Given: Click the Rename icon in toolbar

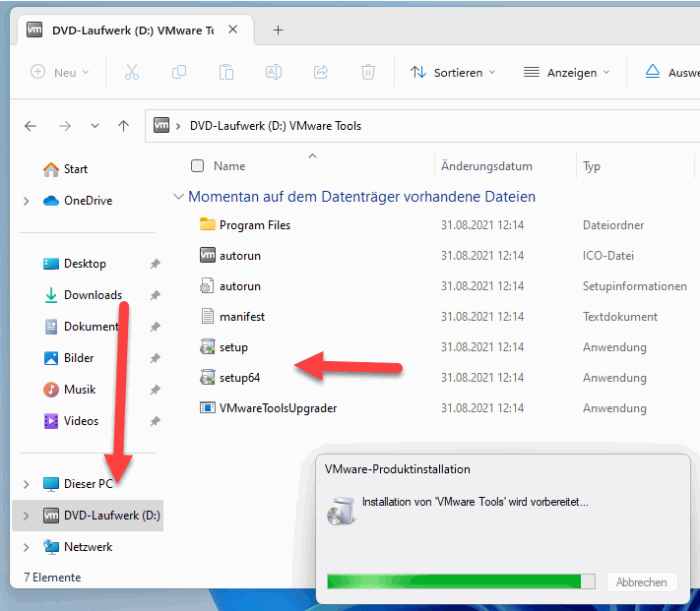Looking at the screenshot, I should (274, 72).
